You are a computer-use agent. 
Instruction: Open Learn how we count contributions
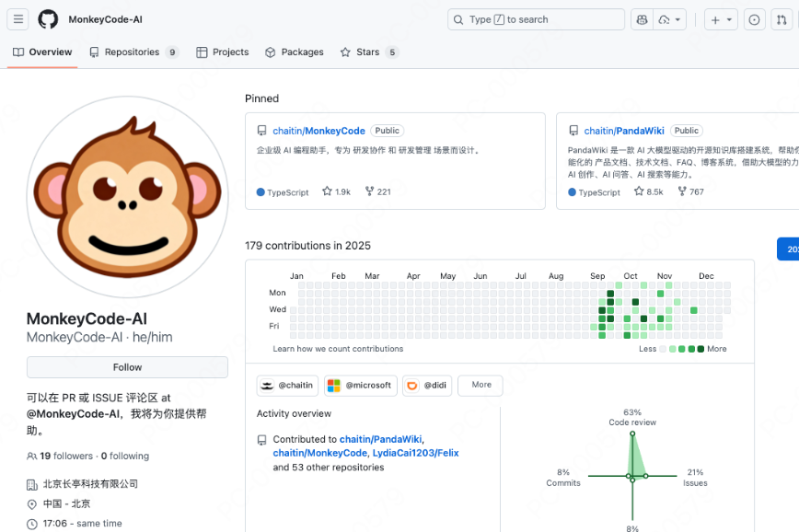tap(338, 349)
